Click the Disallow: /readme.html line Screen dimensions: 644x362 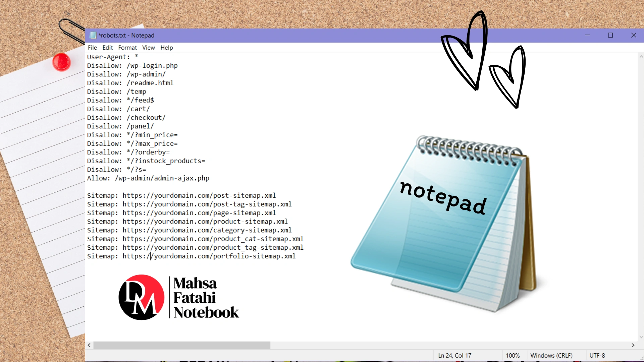click(x=130, y=83)
